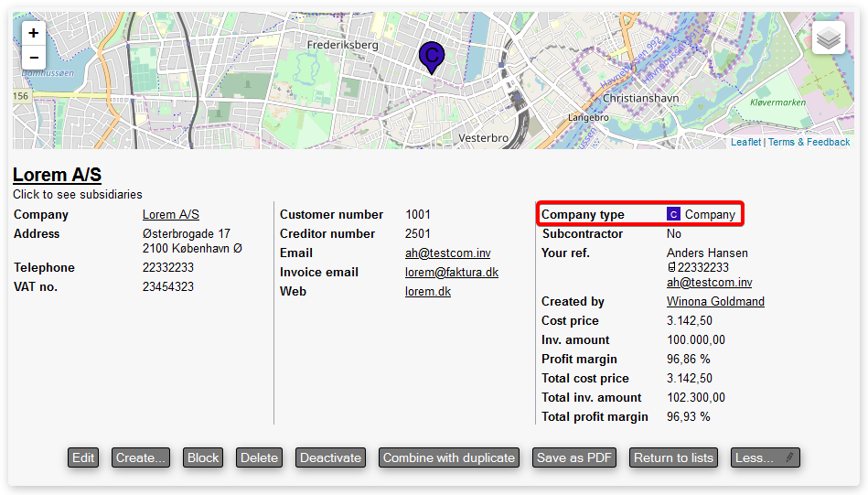Open the map layers control

828,38
